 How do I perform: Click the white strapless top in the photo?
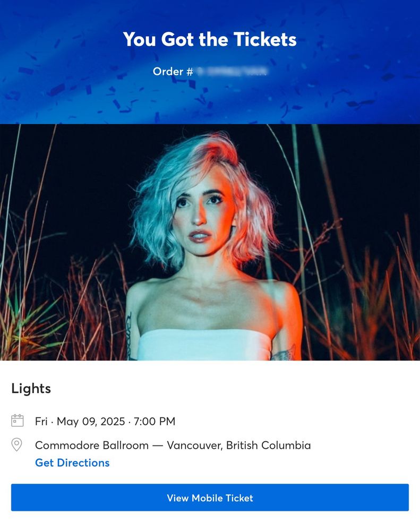pyautogui.click(x=205, y=346)
